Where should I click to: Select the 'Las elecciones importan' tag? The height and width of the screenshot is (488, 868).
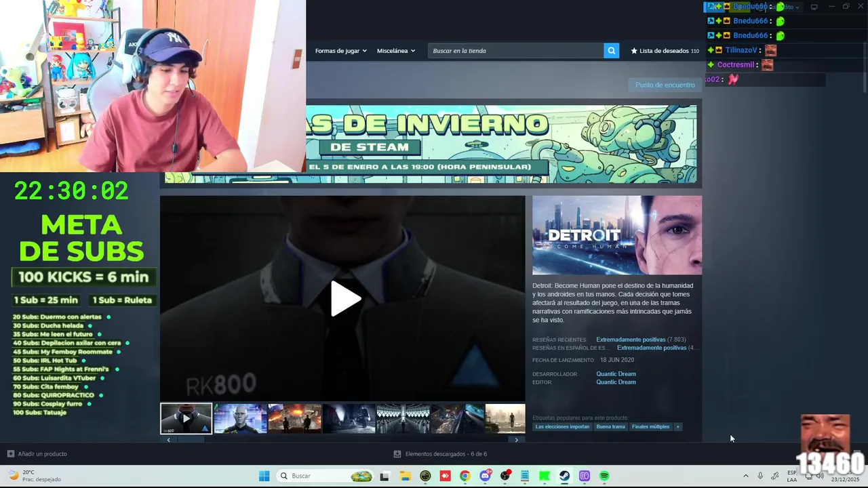(x=562, y=427)
